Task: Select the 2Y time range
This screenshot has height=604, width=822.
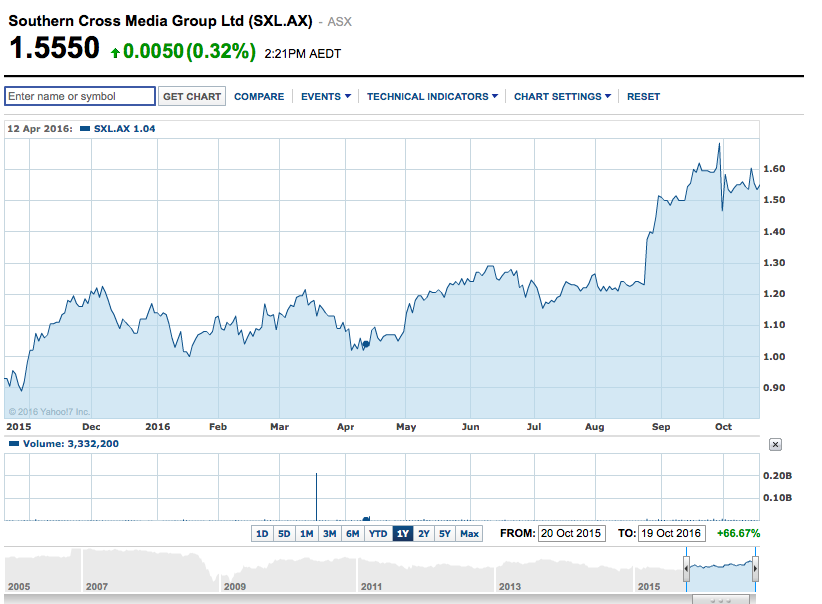Action: tap(424, 534)
